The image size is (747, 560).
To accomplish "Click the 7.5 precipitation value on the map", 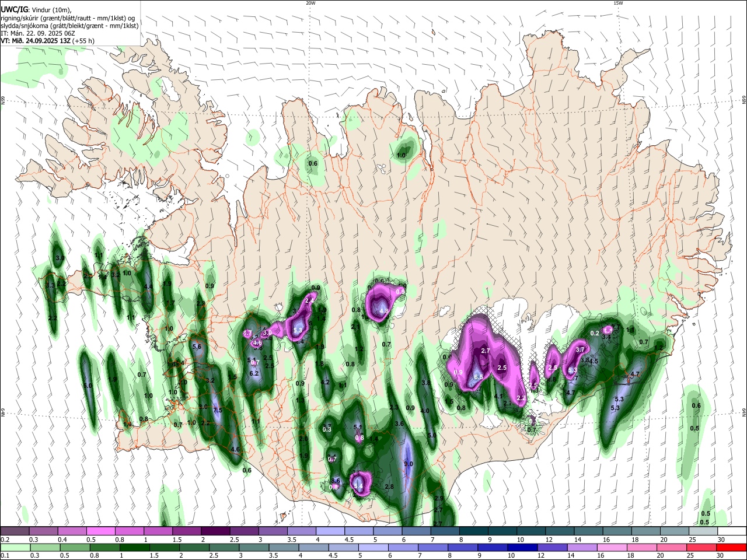I will coord(218,411).
